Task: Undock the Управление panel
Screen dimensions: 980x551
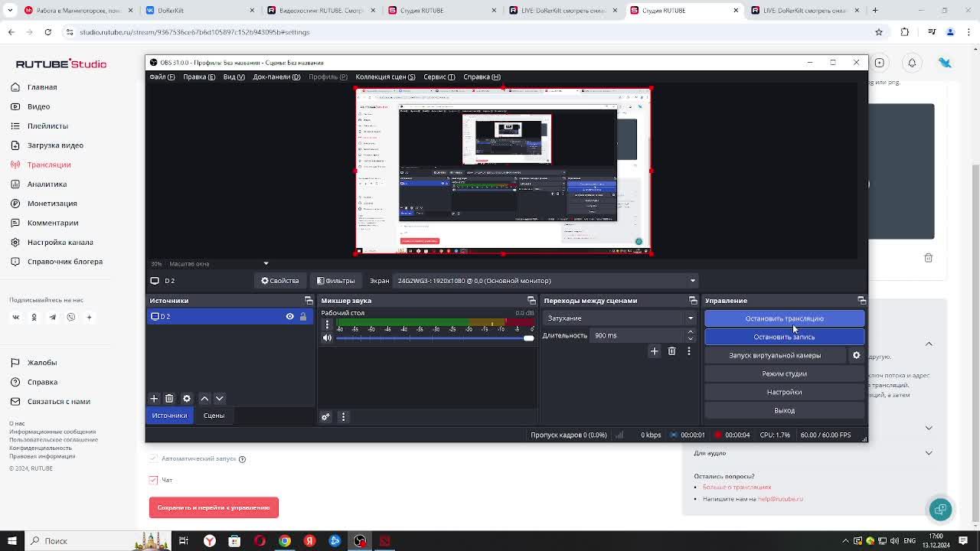Action: (x=861, y=301)
